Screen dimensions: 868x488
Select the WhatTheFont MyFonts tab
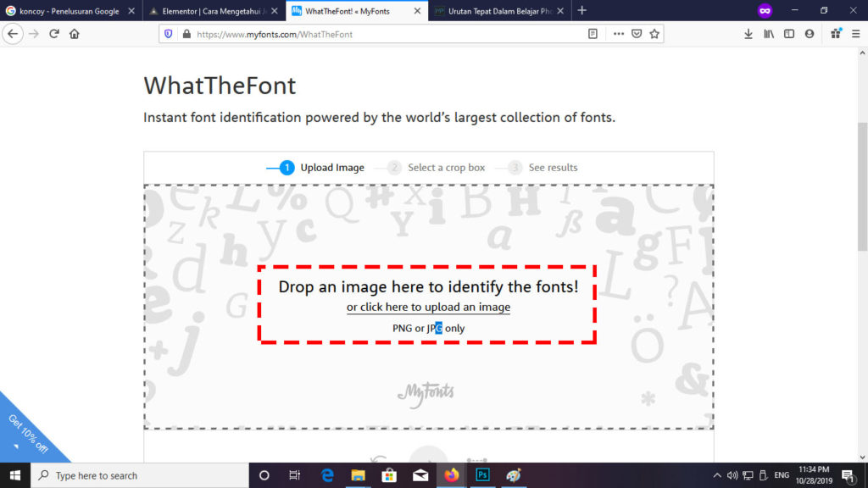tap(348, 11)
